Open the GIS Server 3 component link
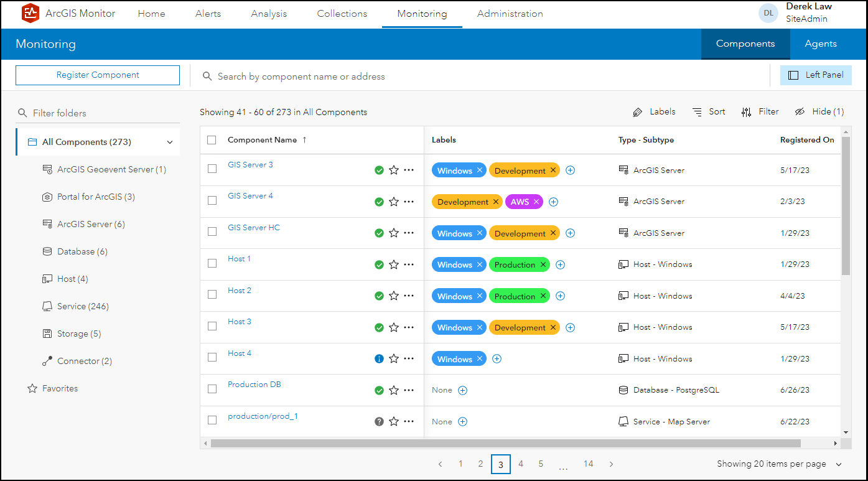The image size is (868, 481). coord(250,165)
